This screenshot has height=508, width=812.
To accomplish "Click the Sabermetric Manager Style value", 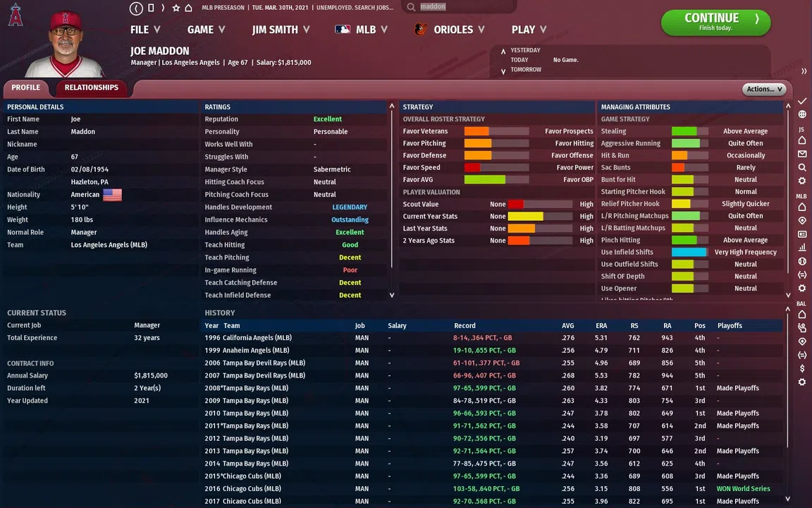I will [x=332, y=169].
